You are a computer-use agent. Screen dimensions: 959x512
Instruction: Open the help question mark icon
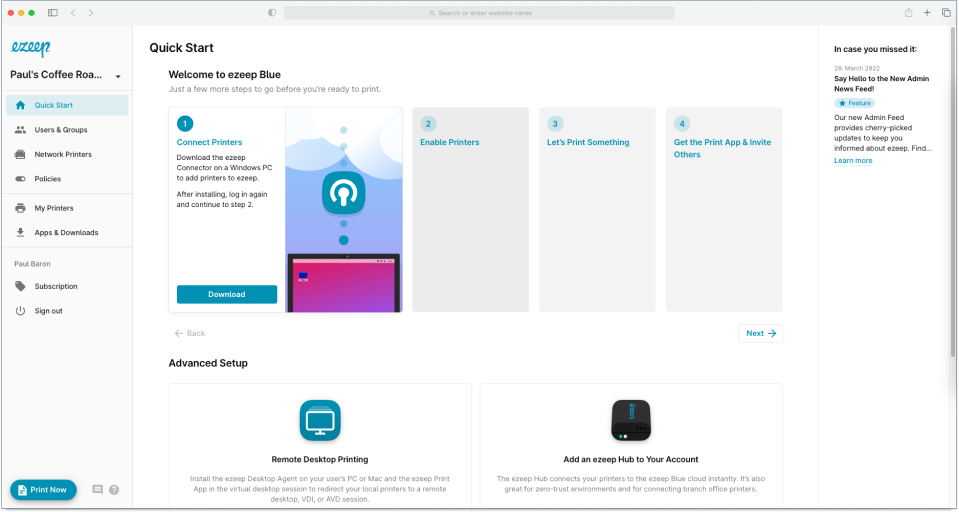pyautogui.click(x=114, y=489)
